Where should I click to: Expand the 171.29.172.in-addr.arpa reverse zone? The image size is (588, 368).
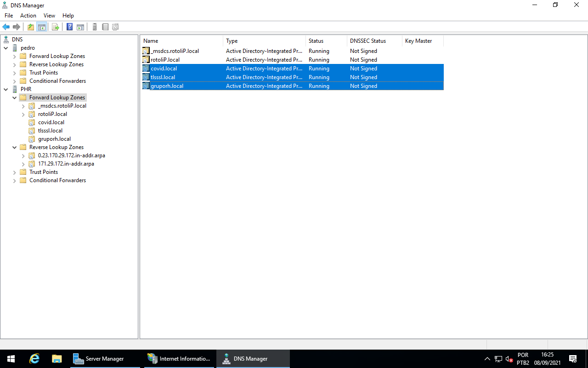pyautogui.click(x=23, y=164)
